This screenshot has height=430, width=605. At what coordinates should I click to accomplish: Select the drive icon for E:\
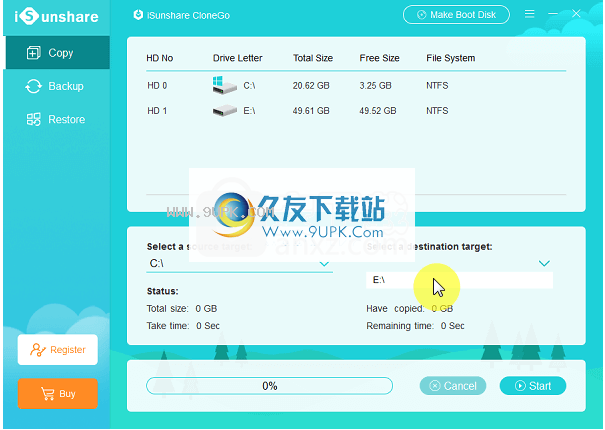[x=224, y=111]
